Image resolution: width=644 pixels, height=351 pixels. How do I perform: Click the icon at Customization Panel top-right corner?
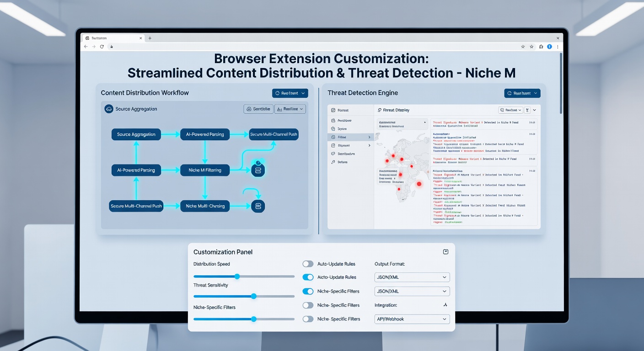(446, 252)
